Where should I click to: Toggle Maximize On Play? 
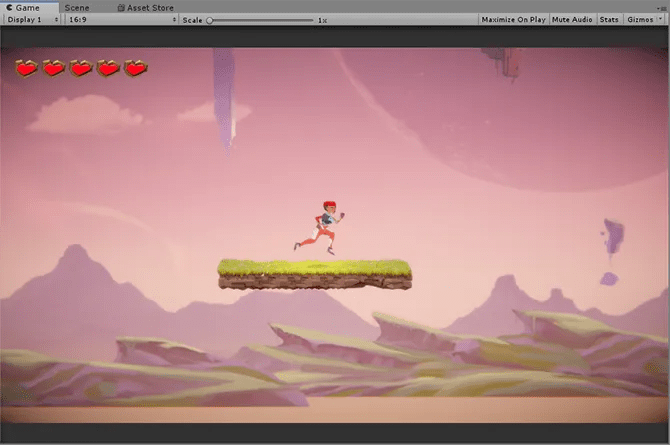click(x=513, y=20)
